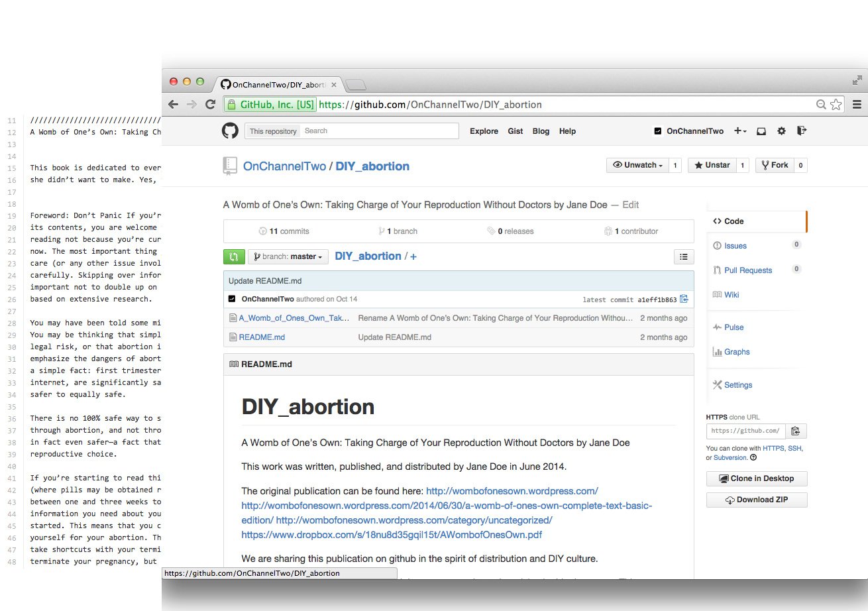The width and height of the screenshot is (868, 611).
Task: Click the green compare refresh button
Action: pos(234,256)
